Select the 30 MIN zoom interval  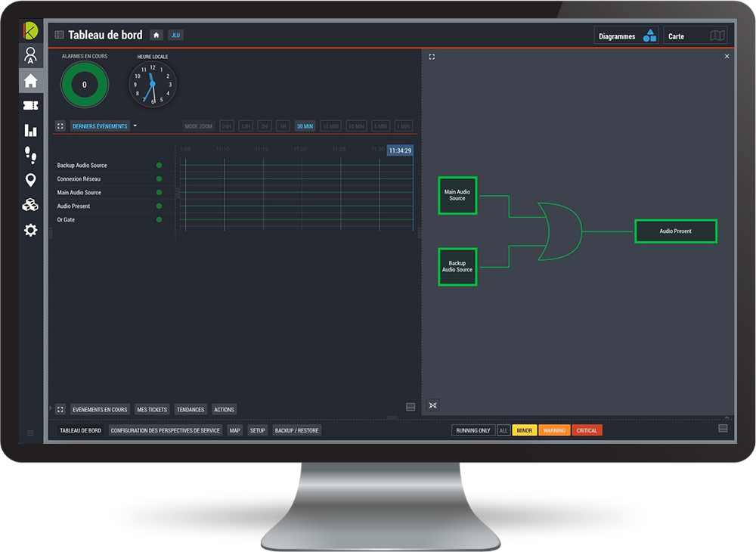[x=304, y=126]
